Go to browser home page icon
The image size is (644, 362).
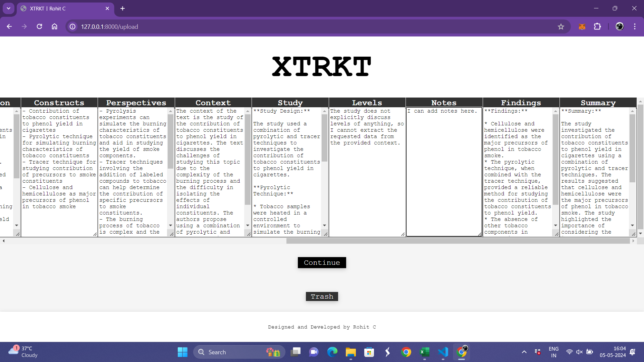coord(54,26)
